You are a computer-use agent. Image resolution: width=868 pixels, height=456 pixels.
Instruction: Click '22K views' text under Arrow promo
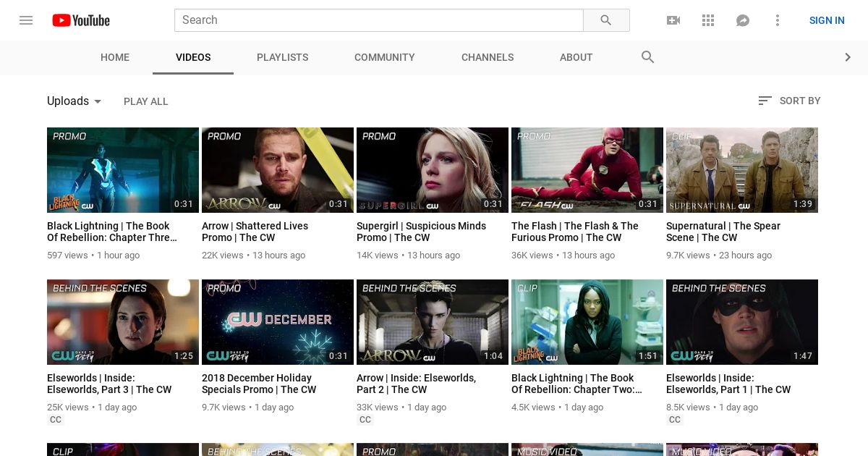(223, 256)
